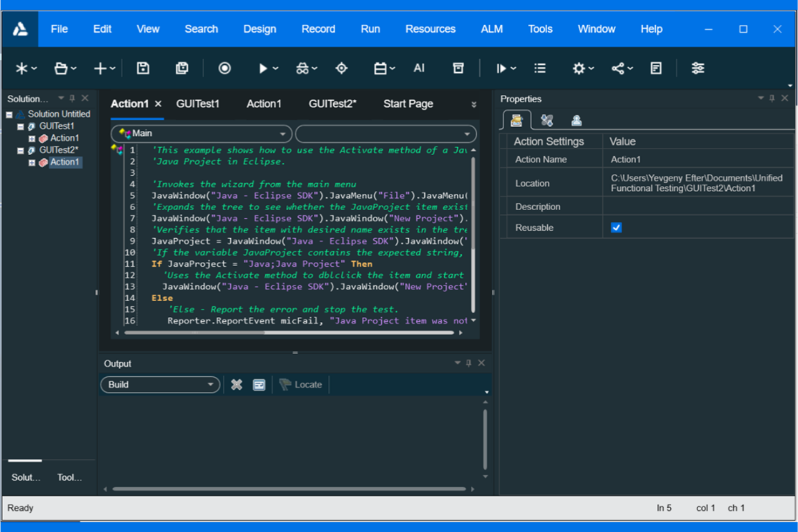Pin the Properties panel
The image size is (798, 532).
[x=772, y=99]
